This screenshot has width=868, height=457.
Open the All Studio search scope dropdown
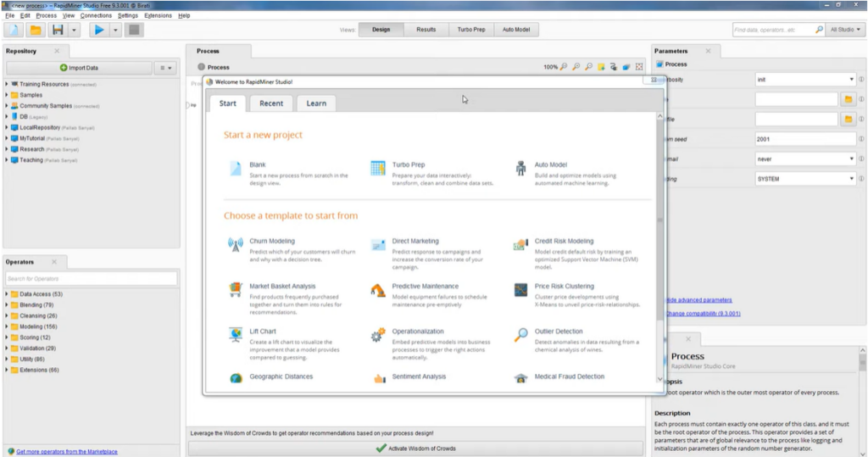coord(845,30)
